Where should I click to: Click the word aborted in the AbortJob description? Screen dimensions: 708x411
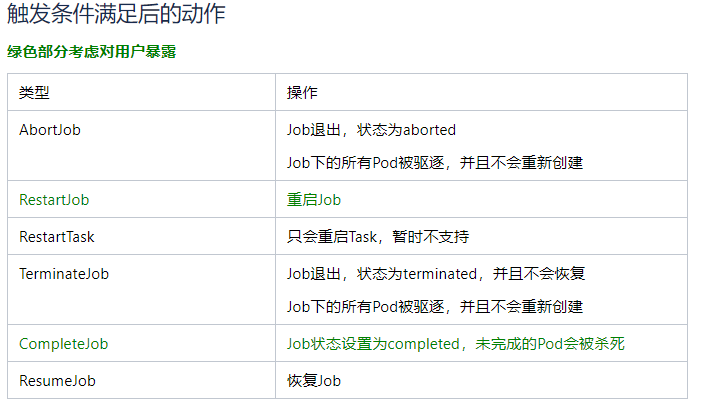[429, 130]
